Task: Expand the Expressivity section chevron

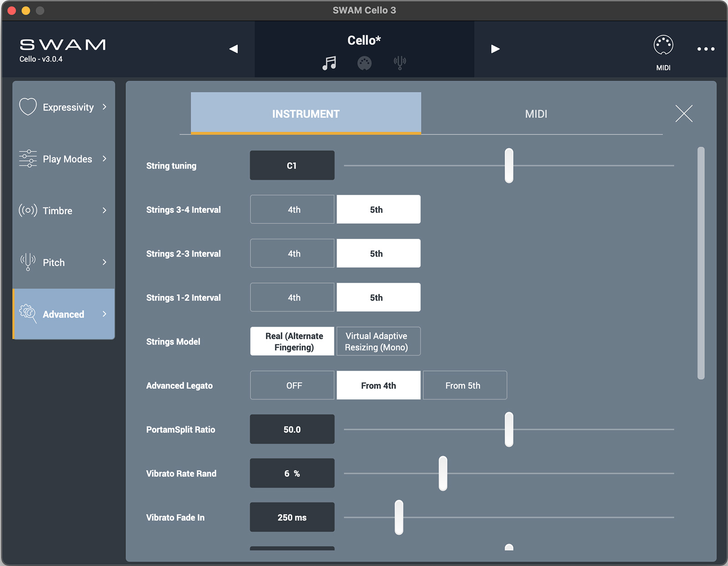Action: (x=105, y=107)
